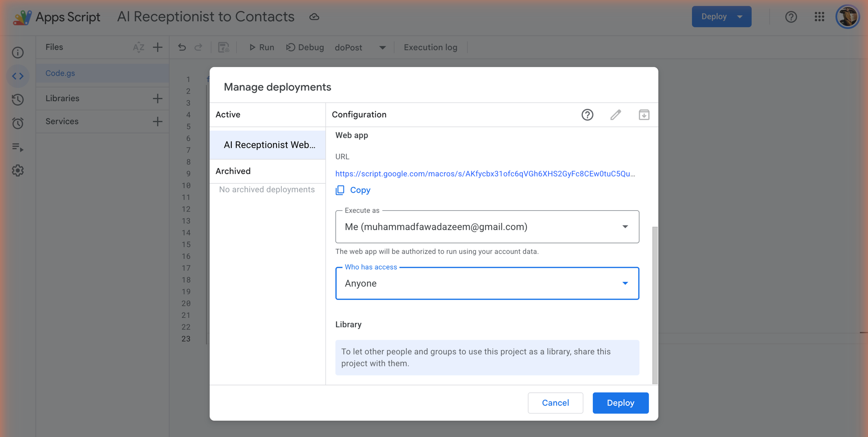Open the Google account avatar
The height and width of the screenshot is (437, 868).
848,17
